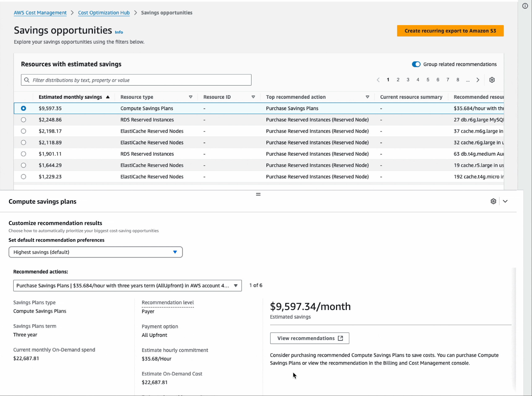Viewport: 532px width, 396px height.
Task: Open the Highest savings (default) dropdown
Action: pyautogui.click(x=95, y=252)
